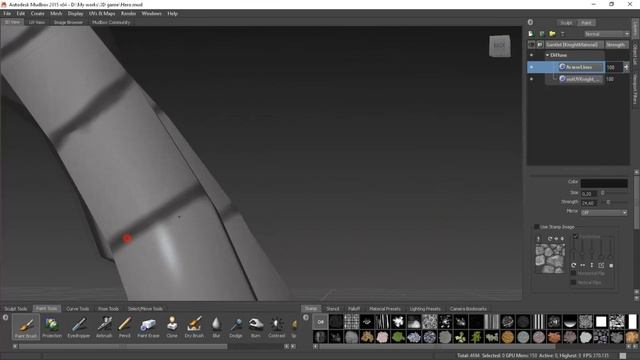Open the Render menu
The image size is (640, 360).
pos(128,13)
